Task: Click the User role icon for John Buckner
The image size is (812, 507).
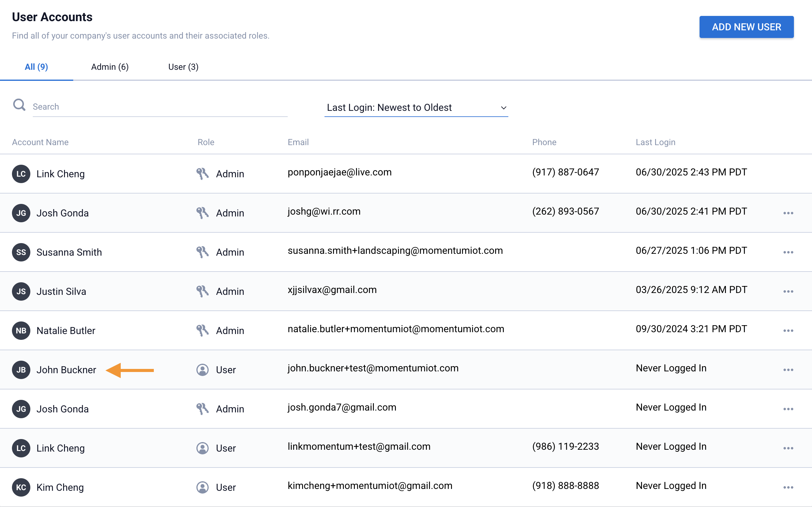Action: pyautogui.click(x=202, y=370)
